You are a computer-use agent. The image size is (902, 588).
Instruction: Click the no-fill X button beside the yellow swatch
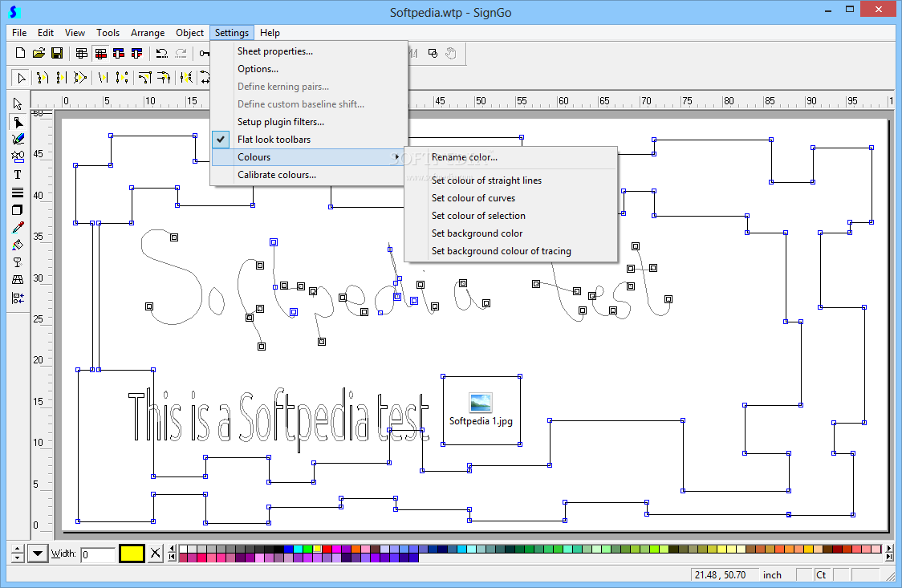pyautogui.click(x=156, y=554)
